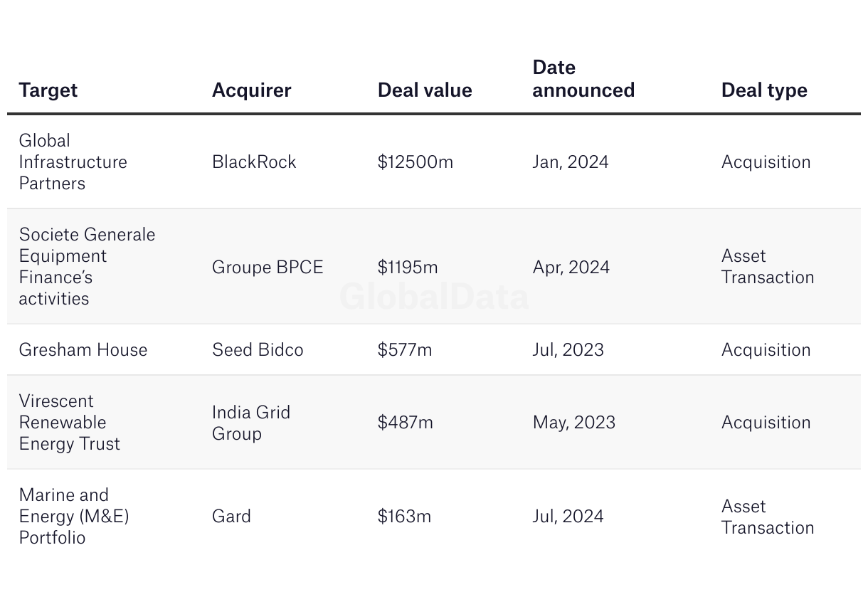Viewport: 868px width, 592px height.
Task: Click the $1195m deal value
Action: (x=408, y=267)
